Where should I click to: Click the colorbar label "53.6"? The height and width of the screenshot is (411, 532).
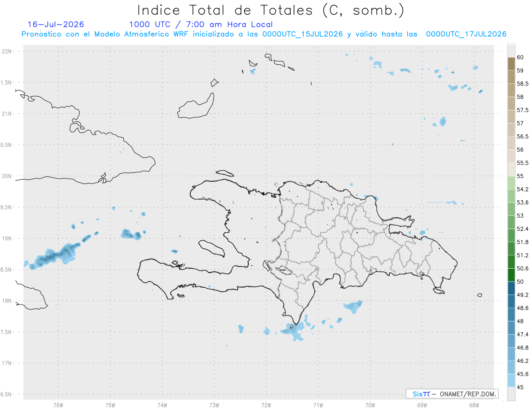(x=522, y=203)
